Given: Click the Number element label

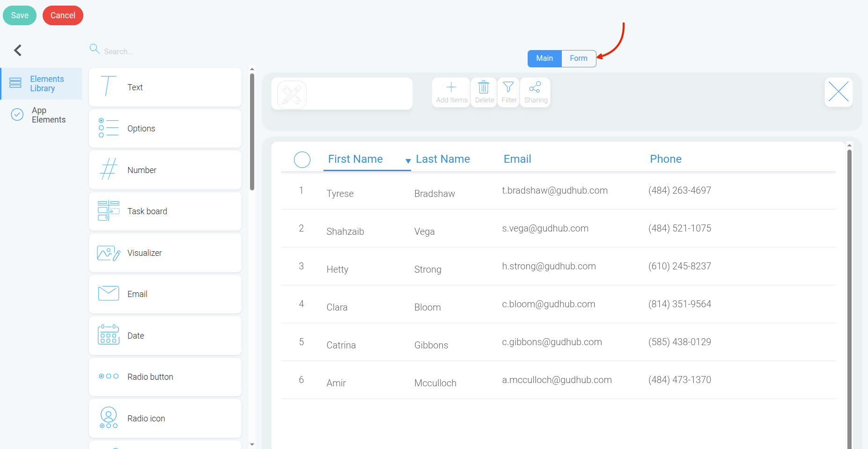Looking at the screenshot, I should coord(142,170).
